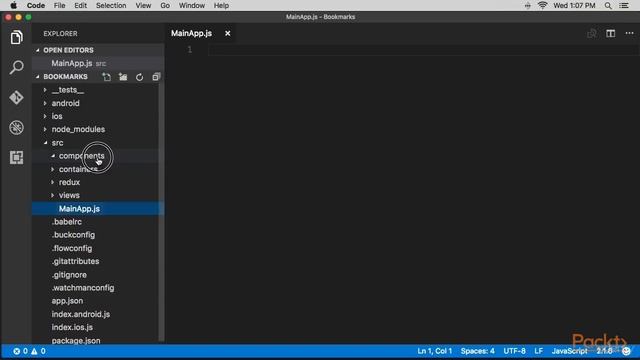Select MainApp.js under Open Editors

coord(98,63)
